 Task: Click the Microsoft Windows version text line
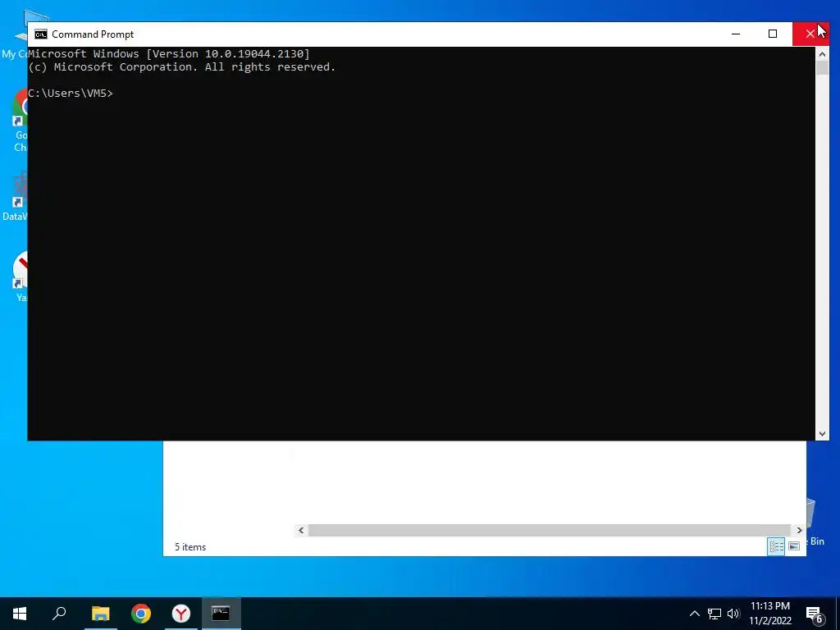coord(169,53)
